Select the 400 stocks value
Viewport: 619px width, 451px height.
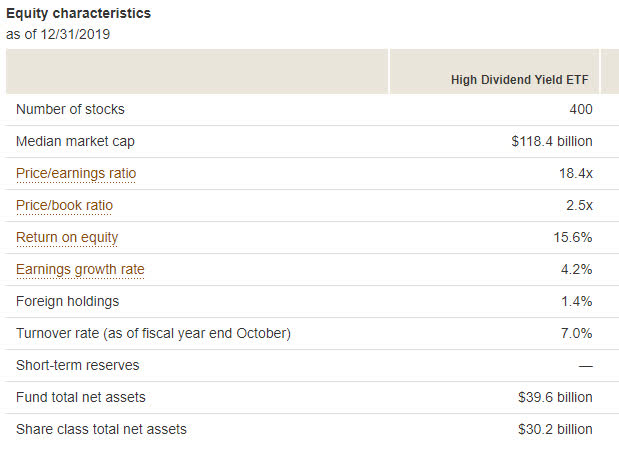click(581, 109)
